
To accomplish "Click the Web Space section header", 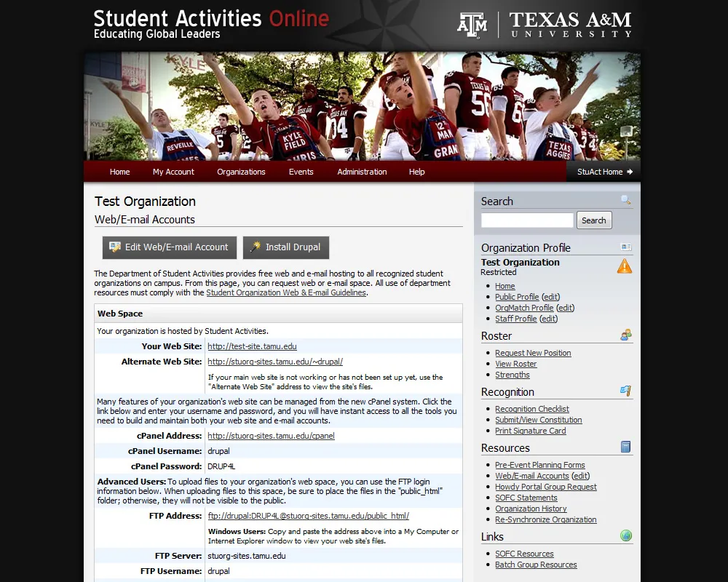I will 279,314.
